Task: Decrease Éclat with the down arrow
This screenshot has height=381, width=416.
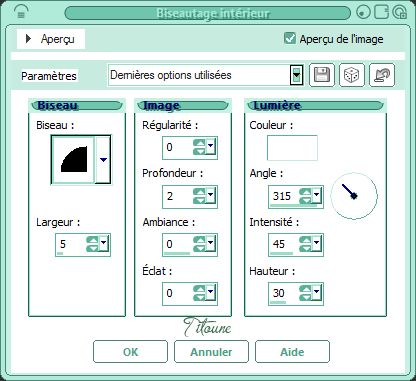Action: click(199, 297)
